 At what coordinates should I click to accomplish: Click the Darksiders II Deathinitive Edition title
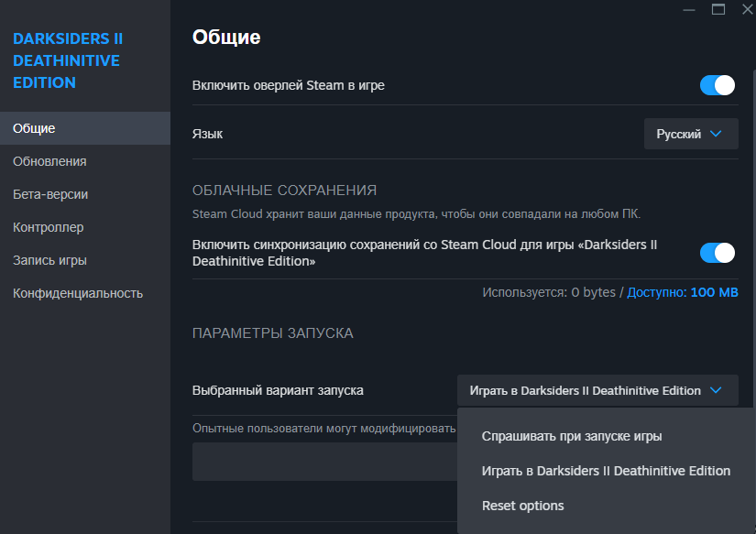pos(68,60)
